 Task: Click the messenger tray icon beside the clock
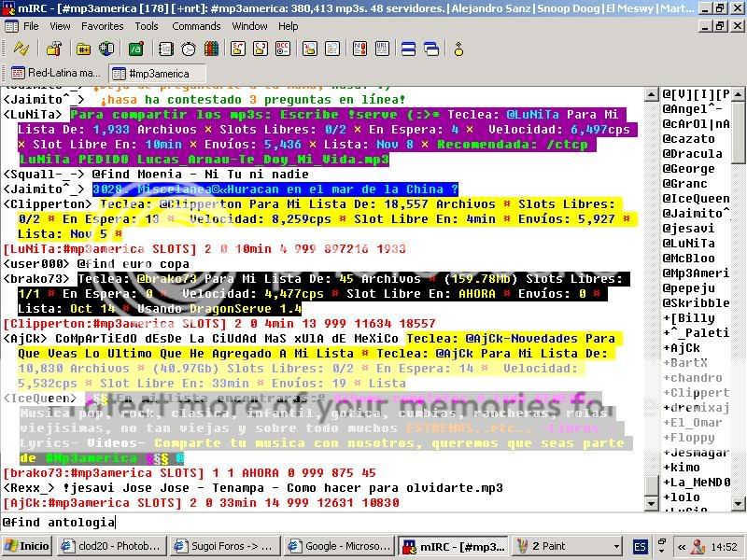[x=698, y=547]
